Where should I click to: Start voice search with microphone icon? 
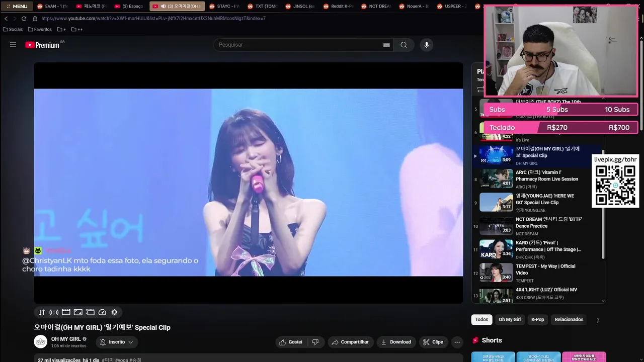pos(427,45)
